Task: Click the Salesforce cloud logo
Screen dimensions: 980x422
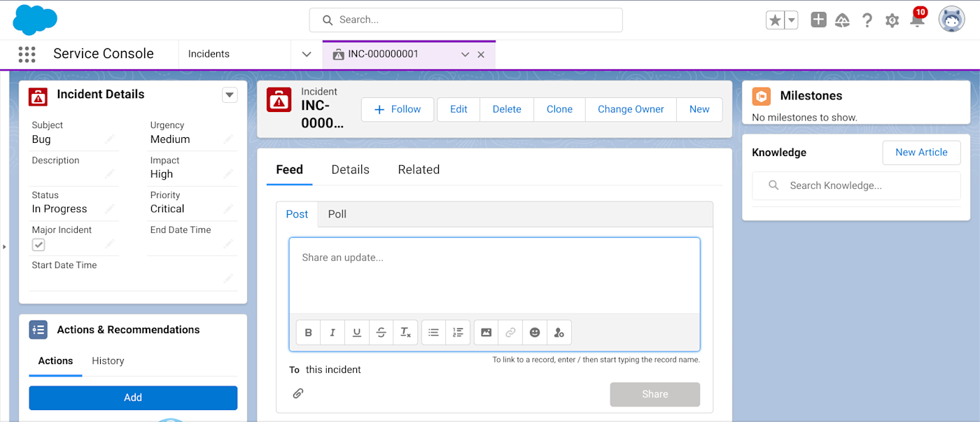Action: [x=35, y=20]
